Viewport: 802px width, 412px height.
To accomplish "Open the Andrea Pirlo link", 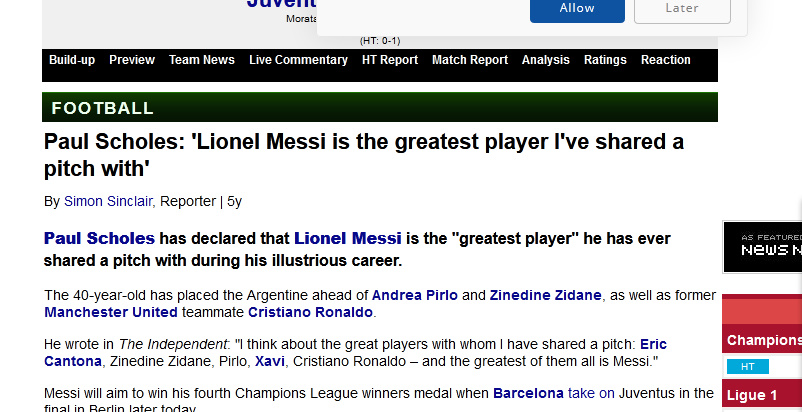I will pos(414,295).
